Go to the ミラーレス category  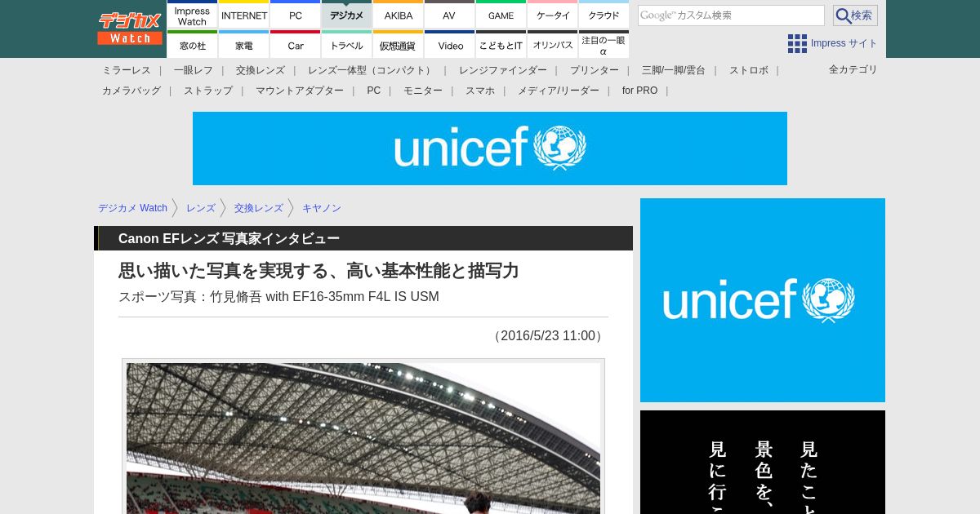[127, 70]
